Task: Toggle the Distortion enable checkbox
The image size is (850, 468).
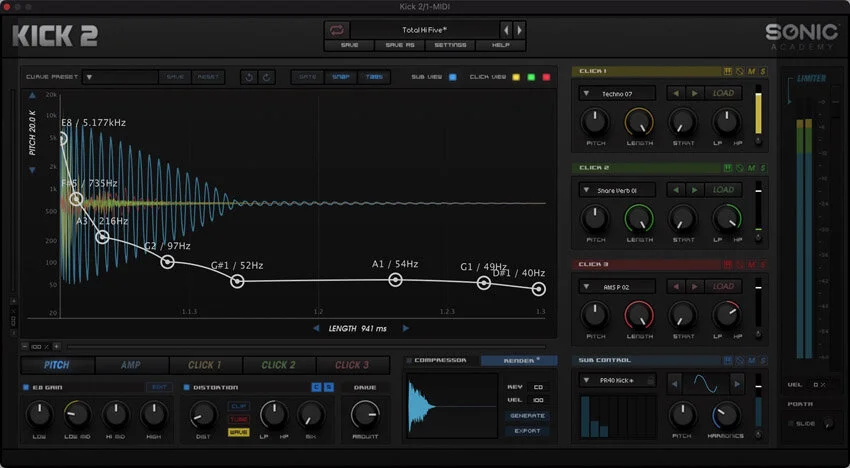Action: 186,387
